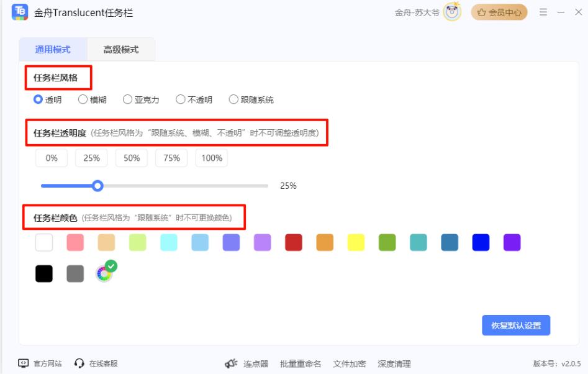
Task: Switch to the 高级模式 tab
Action: tap(121, 50)
